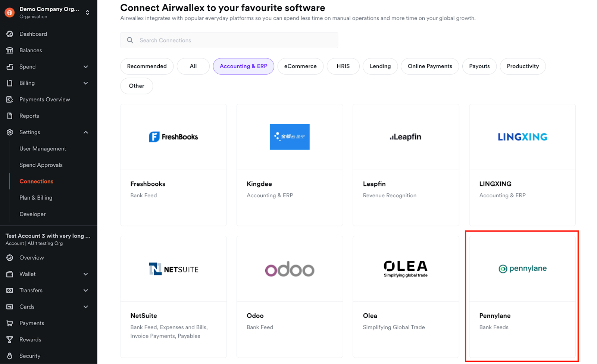The height and width of the screenshot is (364, 597).
Task: Click the Balances bank icon
Action: tap(10, 50)
